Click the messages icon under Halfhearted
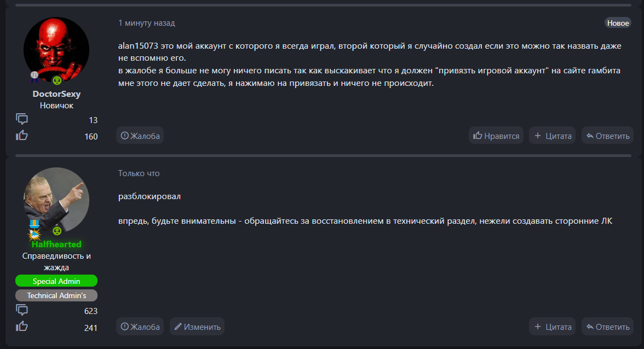The height and width of the screenshot is (349, 644). (x=22, y=310)
